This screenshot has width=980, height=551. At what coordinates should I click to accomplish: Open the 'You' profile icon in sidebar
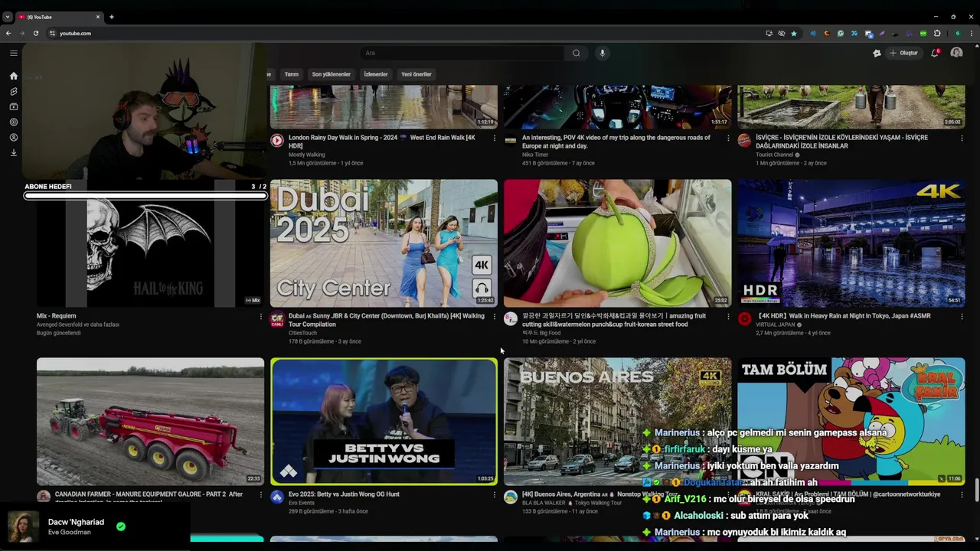coord(13,137)
